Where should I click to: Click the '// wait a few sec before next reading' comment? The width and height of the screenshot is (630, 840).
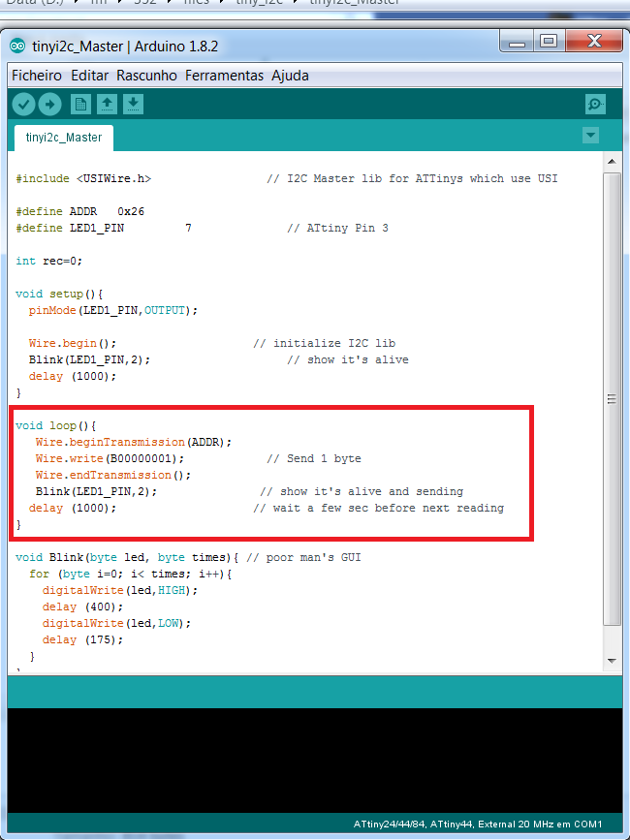pyautogui.click(x=378, y=509)
